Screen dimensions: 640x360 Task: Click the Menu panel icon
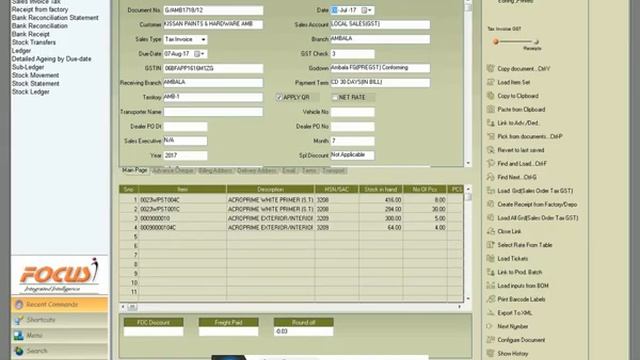(19, 336)
